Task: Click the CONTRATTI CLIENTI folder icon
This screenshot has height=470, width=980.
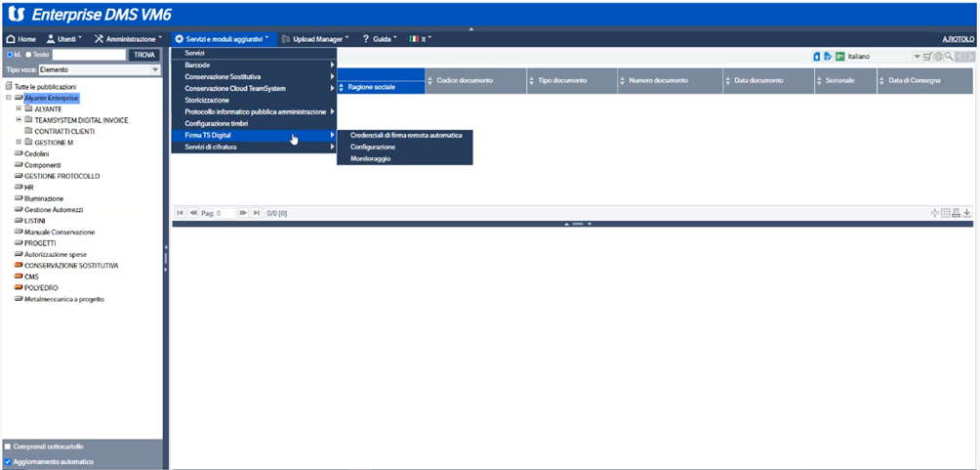Action: (28, 132)
